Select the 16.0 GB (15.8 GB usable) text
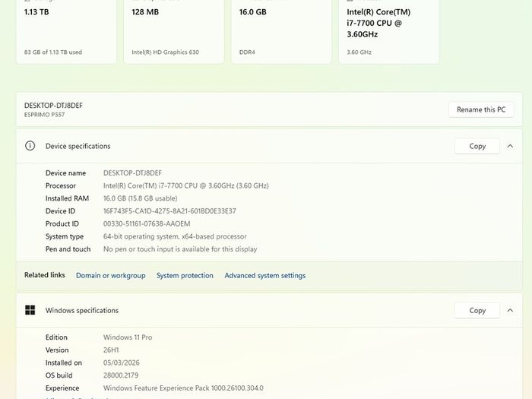This screenshot has height=399, width=532. (140, 198)
